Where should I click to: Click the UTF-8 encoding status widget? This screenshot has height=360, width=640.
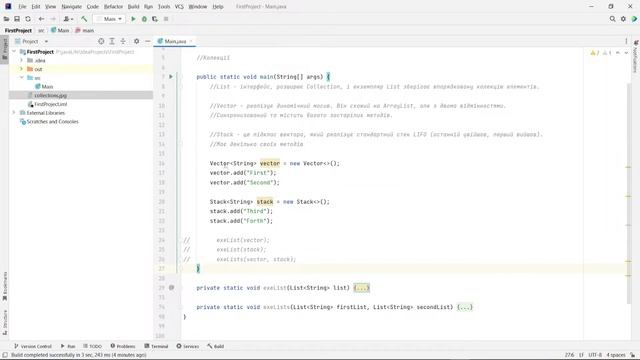point(595,355)
